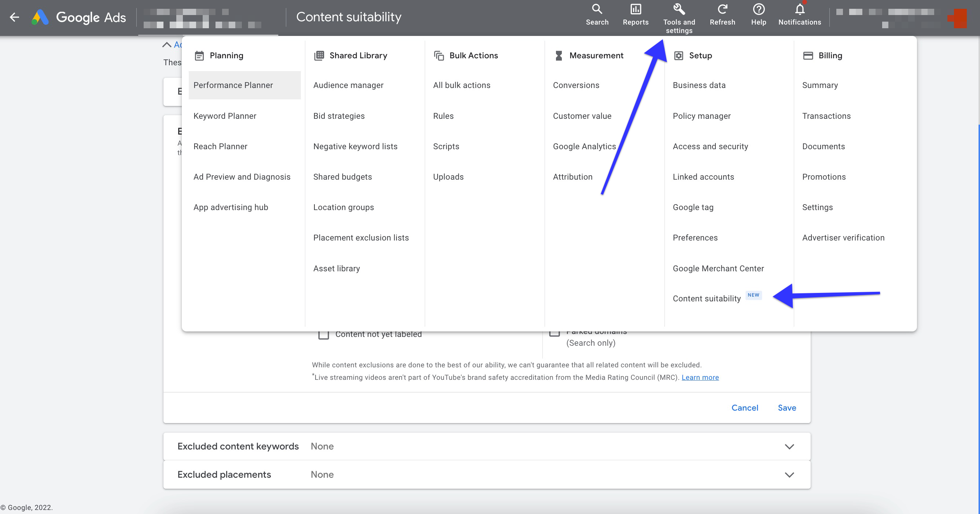Screen dimensions: 980x514
Task: Collapse the section with the up chevron
Action: click(167, 45)
